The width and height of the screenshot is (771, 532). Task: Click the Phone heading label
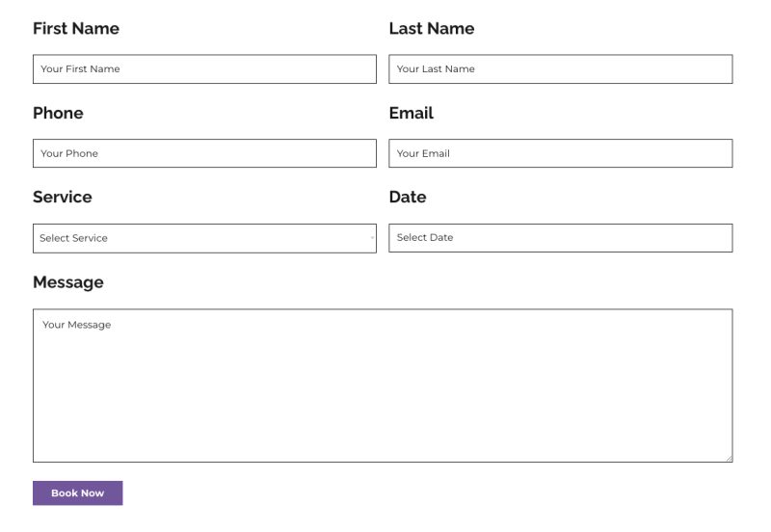[x=58, y=113]
